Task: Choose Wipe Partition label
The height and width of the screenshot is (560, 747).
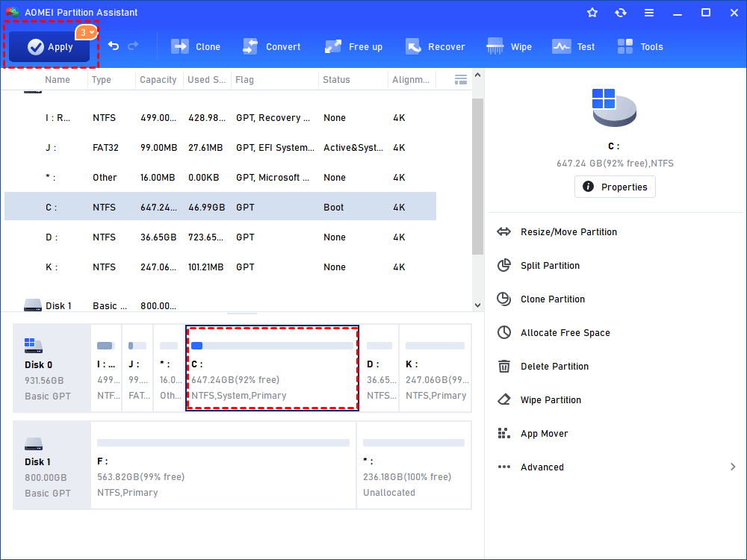Action: click(551, 399)
